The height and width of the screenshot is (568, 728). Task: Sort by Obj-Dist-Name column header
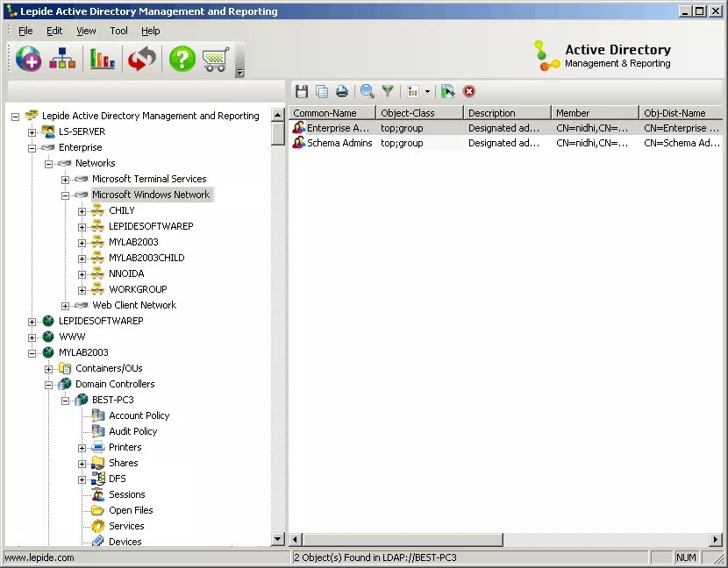681,113
